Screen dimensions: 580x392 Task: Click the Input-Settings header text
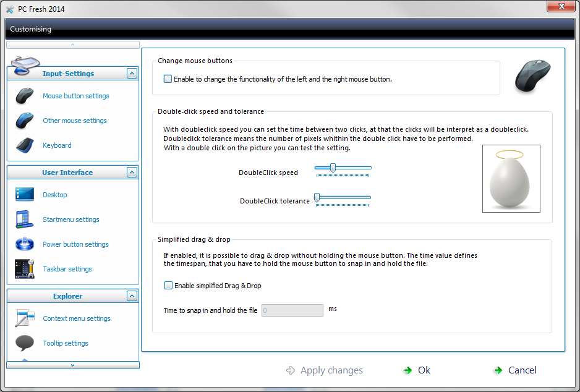(x=69, y=74)
